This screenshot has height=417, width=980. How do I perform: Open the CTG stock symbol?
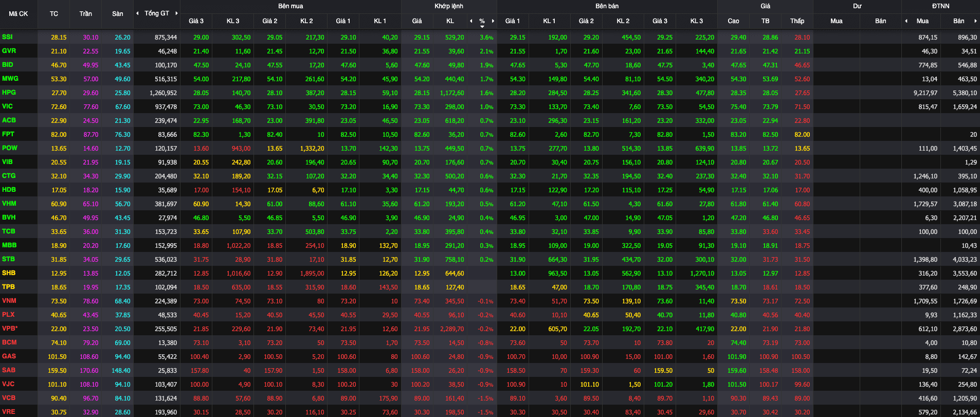coord(9,176)
